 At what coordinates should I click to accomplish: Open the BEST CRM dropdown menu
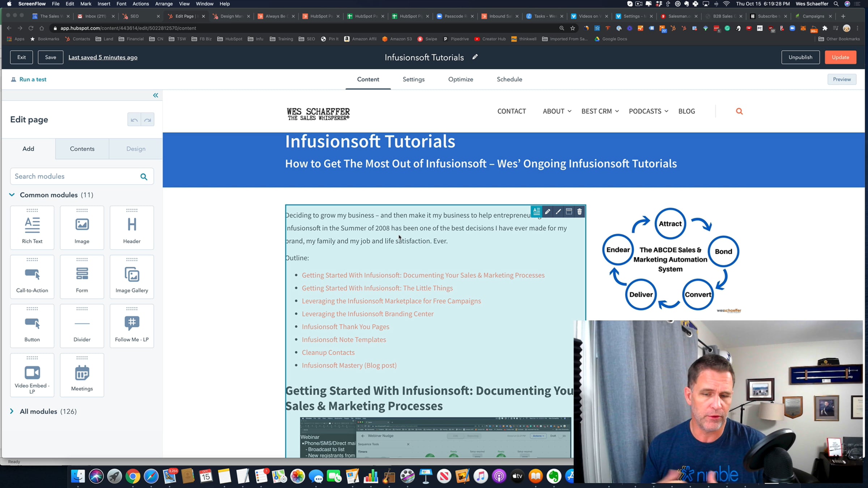[x=600, y=111]
